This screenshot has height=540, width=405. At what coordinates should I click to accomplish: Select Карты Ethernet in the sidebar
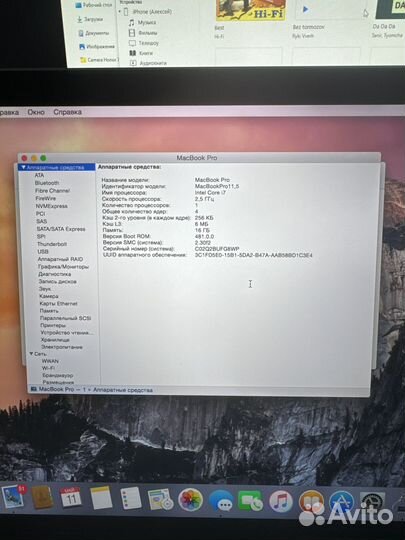[x=59, y=303]
